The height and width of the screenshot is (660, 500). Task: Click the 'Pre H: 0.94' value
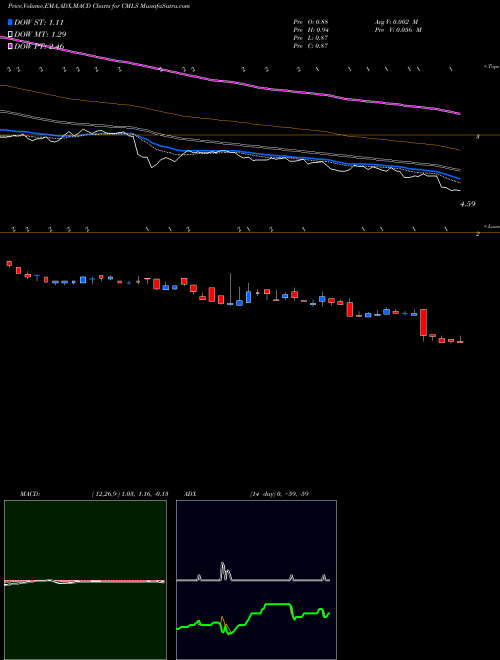point(311,30)
